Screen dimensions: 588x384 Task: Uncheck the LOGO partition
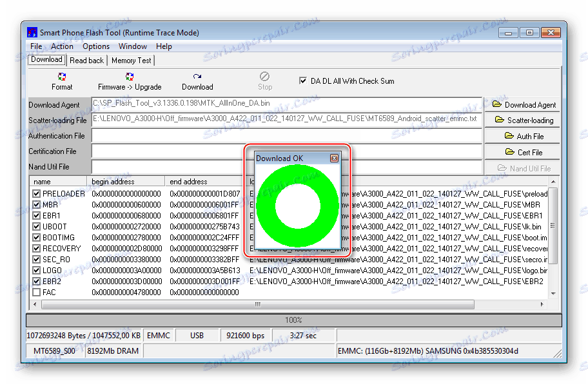tap(36, 270)
